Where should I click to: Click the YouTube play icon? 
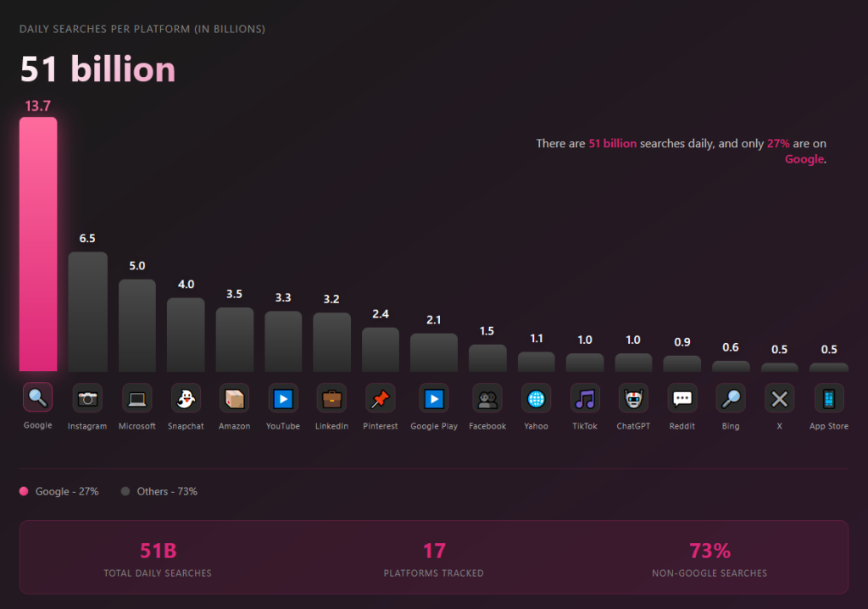tap(283, 399)
